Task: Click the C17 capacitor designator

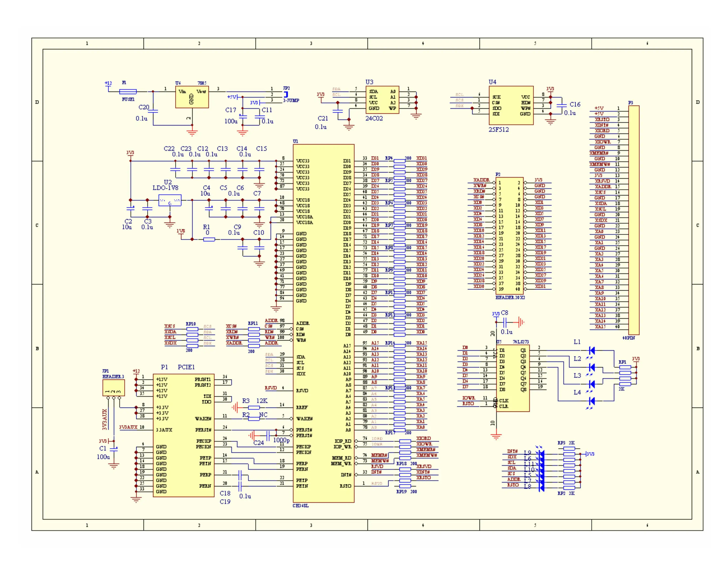Action: pos(231,110)
